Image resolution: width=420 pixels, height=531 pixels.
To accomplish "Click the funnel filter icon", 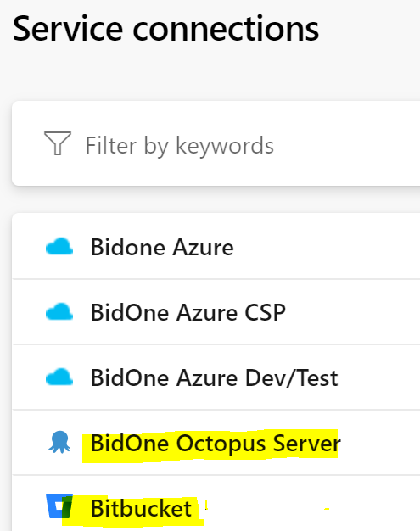I will (x=58, y=143).
